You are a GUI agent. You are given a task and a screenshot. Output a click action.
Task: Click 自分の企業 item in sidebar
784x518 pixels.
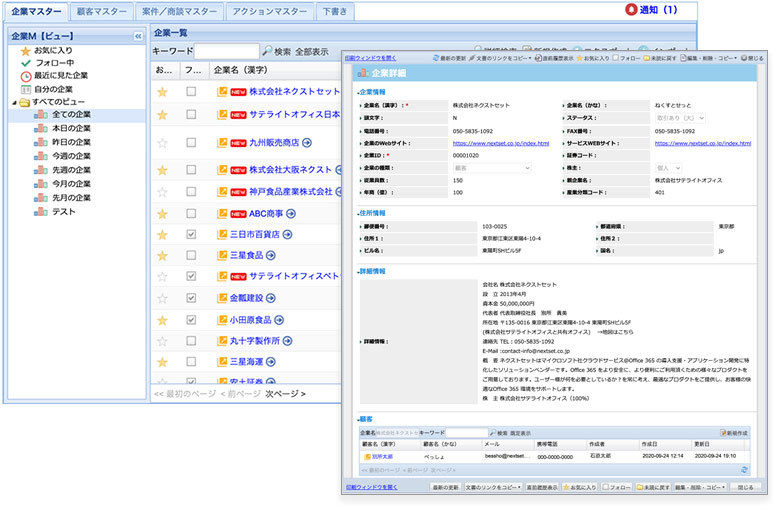point(47,90)
